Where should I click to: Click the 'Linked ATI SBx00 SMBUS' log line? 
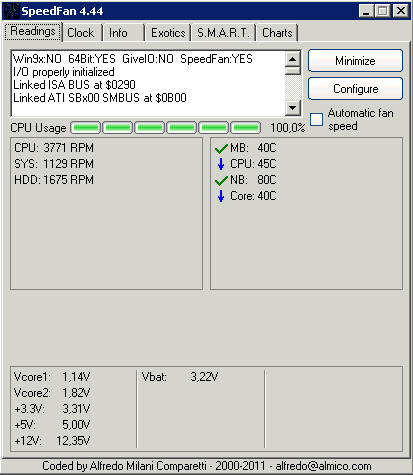[100, 98]
